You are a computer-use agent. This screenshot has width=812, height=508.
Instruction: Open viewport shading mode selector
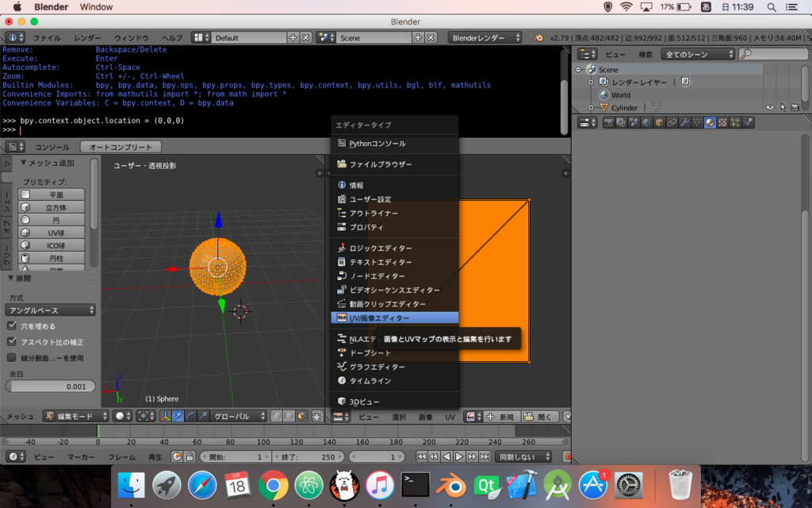122,416
